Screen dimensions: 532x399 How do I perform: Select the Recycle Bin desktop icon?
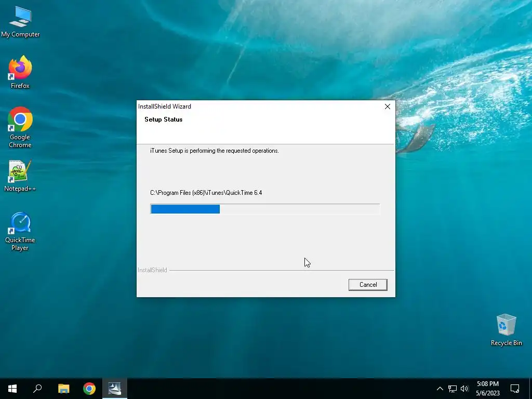pyautogui.click(x=506, y=330)
